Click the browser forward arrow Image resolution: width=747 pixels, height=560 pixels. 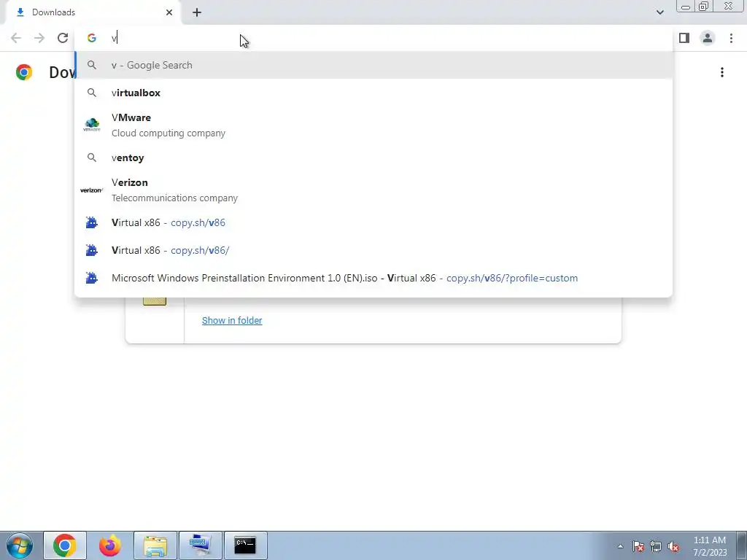coord(39,38)
